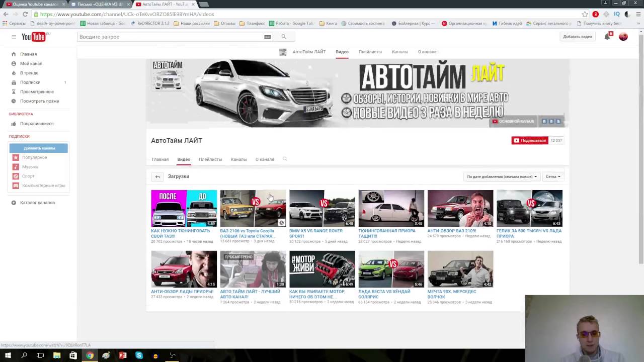Open the Сетка view dropdown

coord(553,176)
